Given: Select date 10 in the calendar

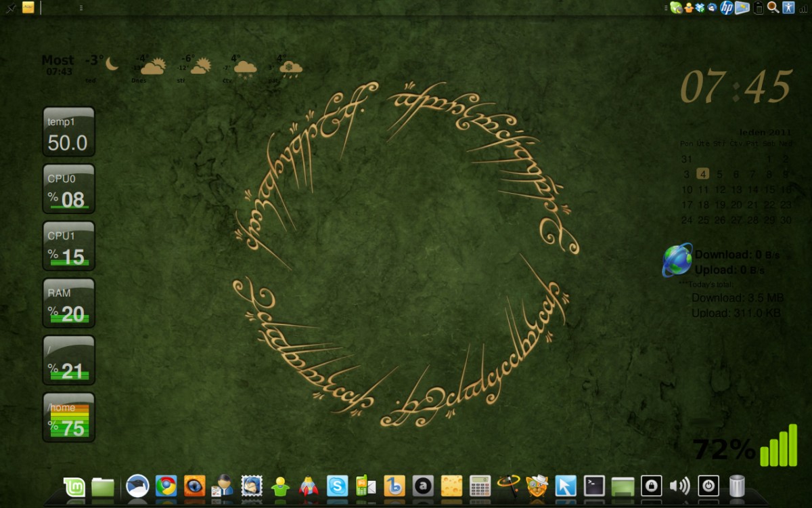Looking at the screenshot, I should [x=687, y=190].
